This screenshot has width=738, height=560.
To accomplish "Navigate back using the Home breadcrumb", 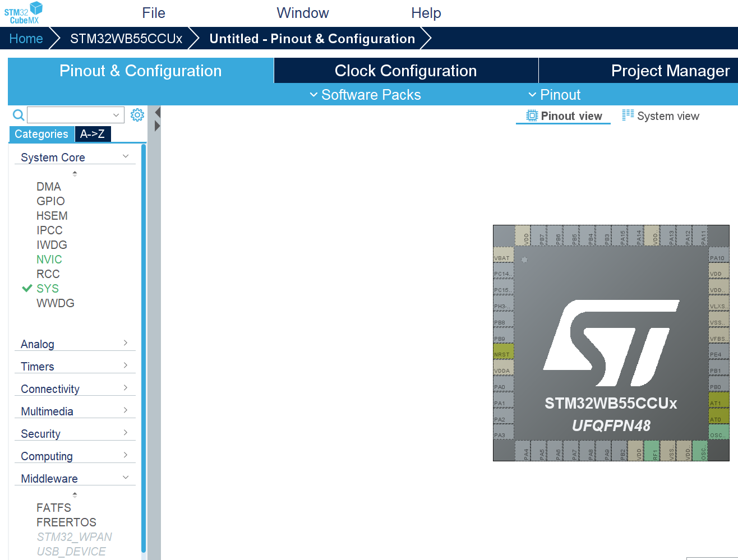I will pos(26,38).
